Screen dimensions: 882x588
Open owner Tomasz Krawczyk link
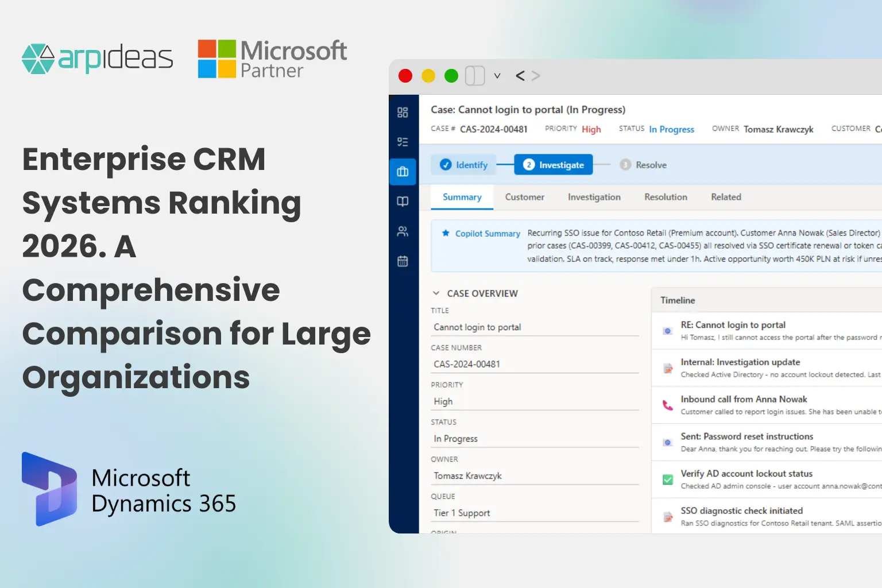pos(779,129)
